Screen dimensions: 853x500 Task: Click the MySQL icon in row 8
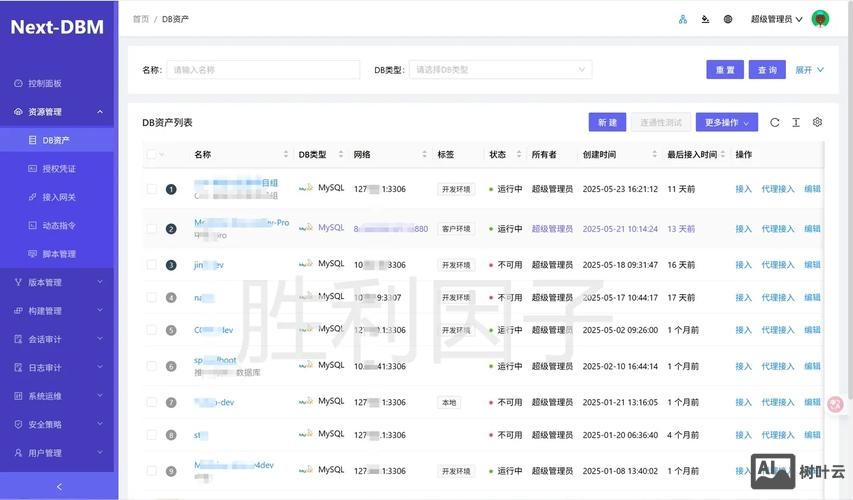point(306,434)
